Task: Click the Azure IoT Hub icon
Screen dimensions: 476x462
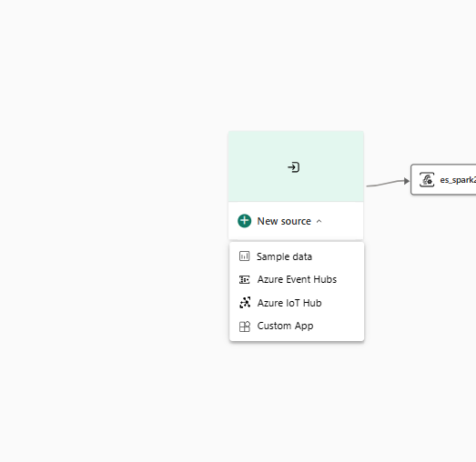Action: pos(245,303)
